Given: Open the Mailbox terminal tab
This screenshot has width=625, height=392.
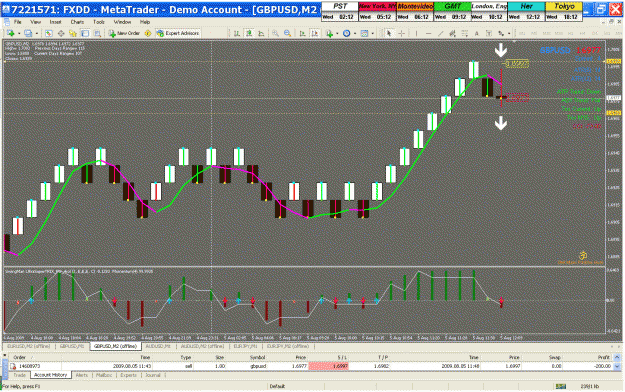Looking at the screenshot, I should point(104,375).
